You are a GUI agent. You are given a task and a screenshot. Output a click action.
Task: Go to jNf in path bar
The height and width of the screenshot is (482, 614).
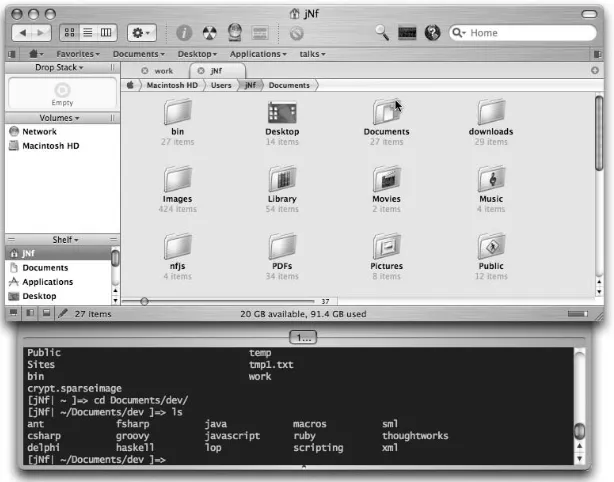coord(250,85)
